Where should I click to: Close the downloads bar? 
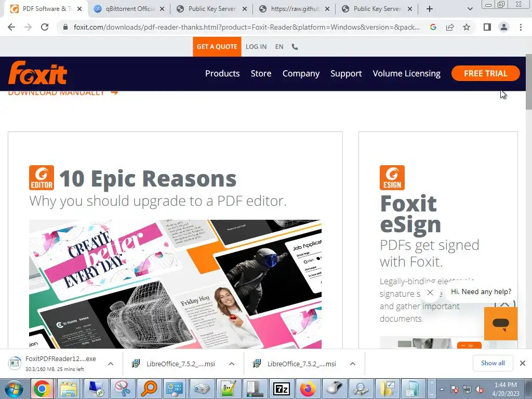tap(523, 363)
